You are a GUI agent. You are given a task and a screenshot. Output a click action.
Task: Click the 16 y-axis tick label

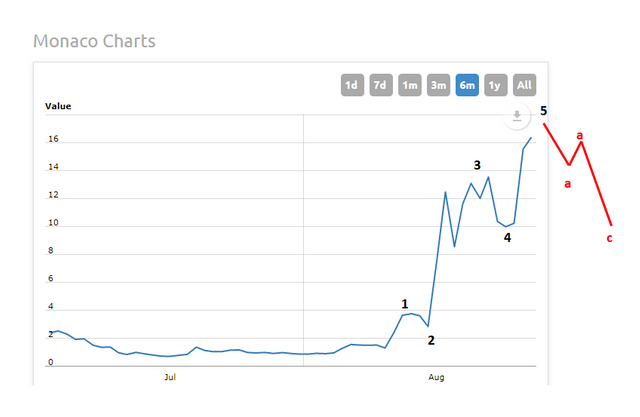53,139
